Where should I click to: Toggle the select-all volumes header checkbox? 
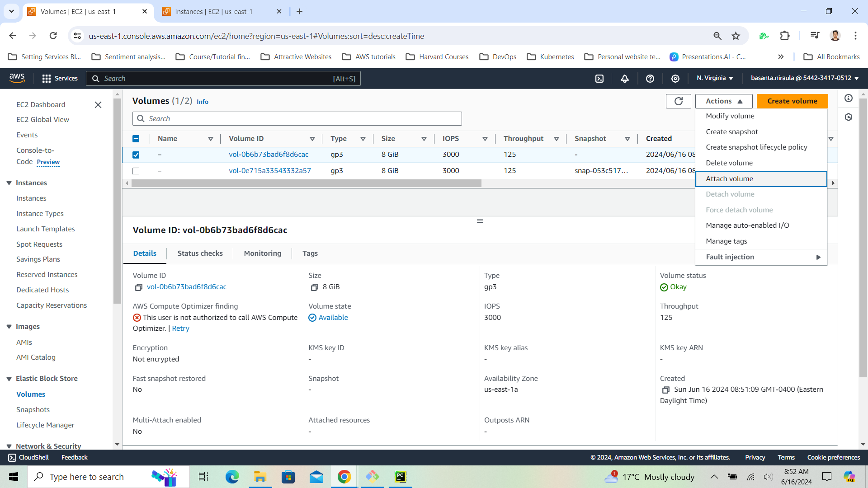136,139
